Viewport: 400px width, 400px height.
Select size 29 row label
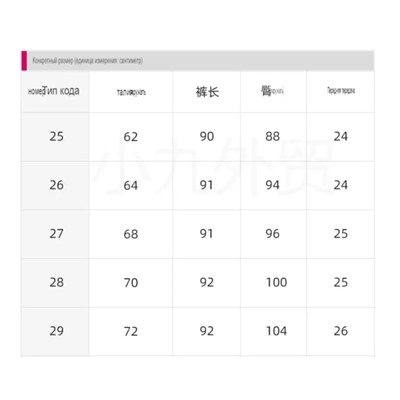click(x=55, y=332)
